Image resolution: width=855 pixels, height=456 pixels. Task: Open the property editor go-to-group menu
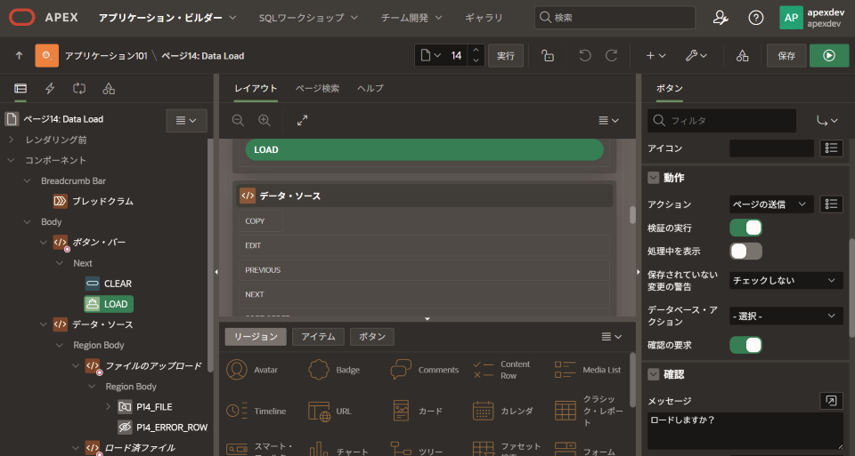827,121
